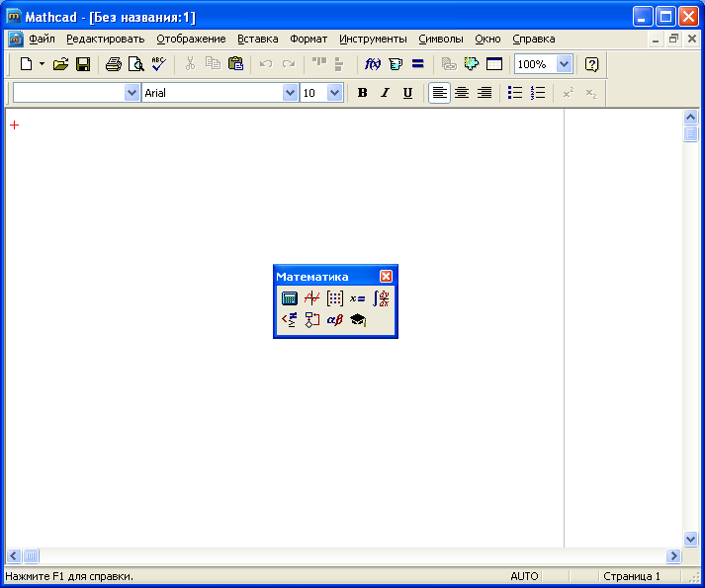Toggle Italic formatting

click(385, 93)
